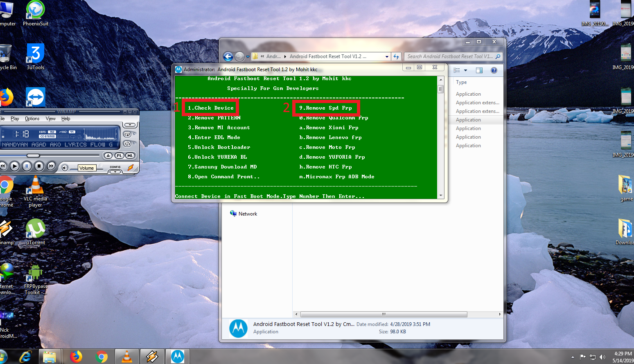
Task: Open the view options dropdown arrow
Action: pos(465,70)
